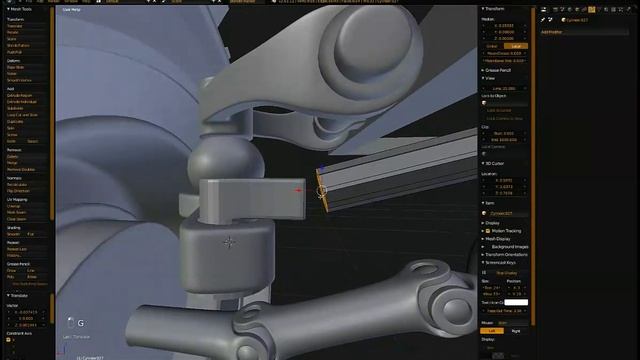
Task: Adjust the Mean Crease slider
Action: pyautogui.click(x=504, y=53)
